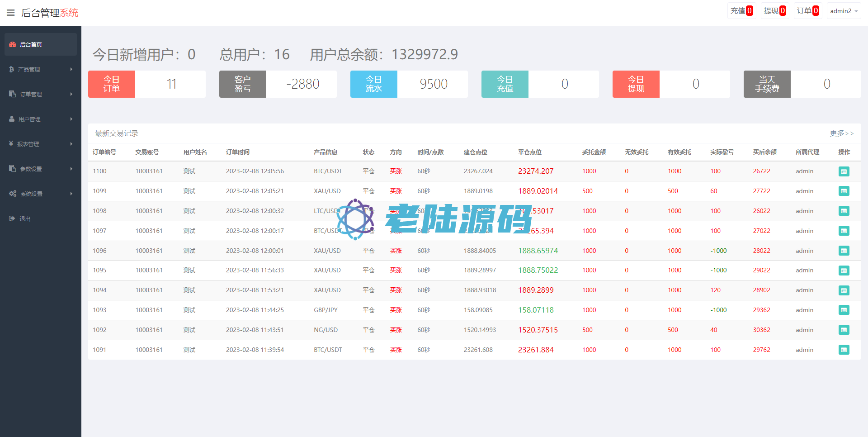Click the dashboard icon beside 后台首页
This screenshot has width=868, height=437.
[x=13, y=44]
